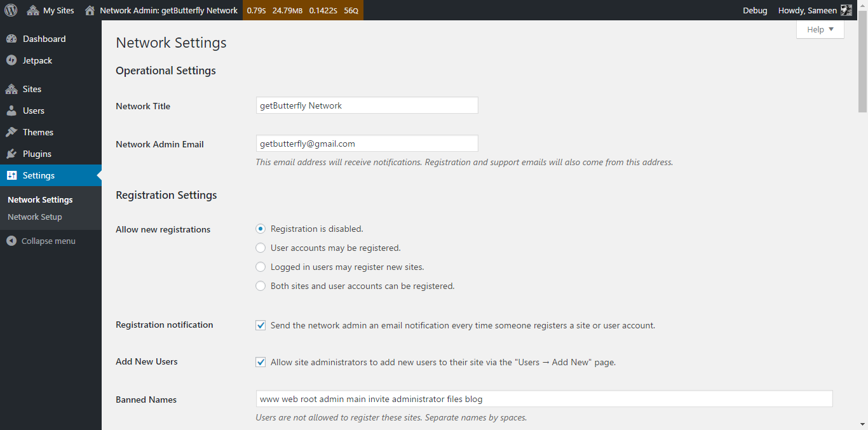Click the WordPress logo icon

(11, 10)
